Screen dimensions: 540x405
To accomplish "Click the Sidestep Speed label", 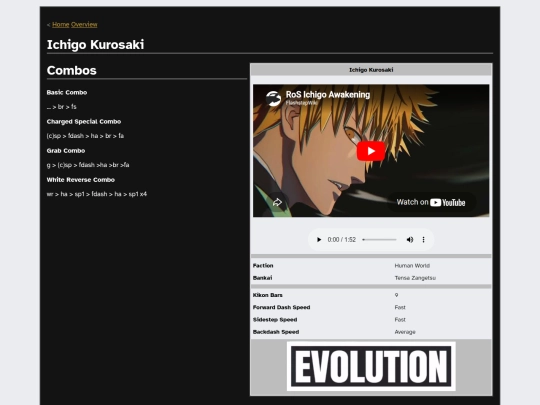I will (275, 320).
